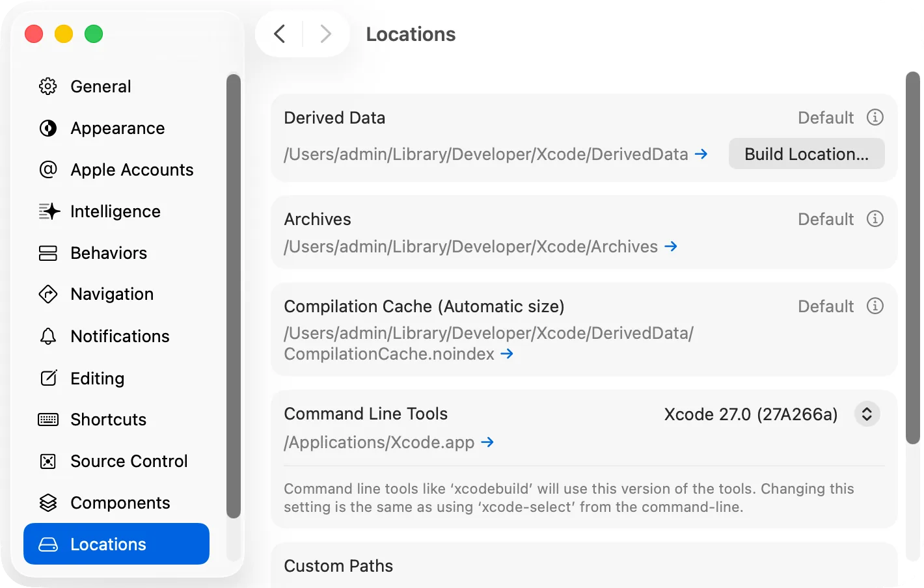This screenshot has height=588, width=924.
Task: Select Xcode 27.0 (27A266a) value
Action: [750, 414]
